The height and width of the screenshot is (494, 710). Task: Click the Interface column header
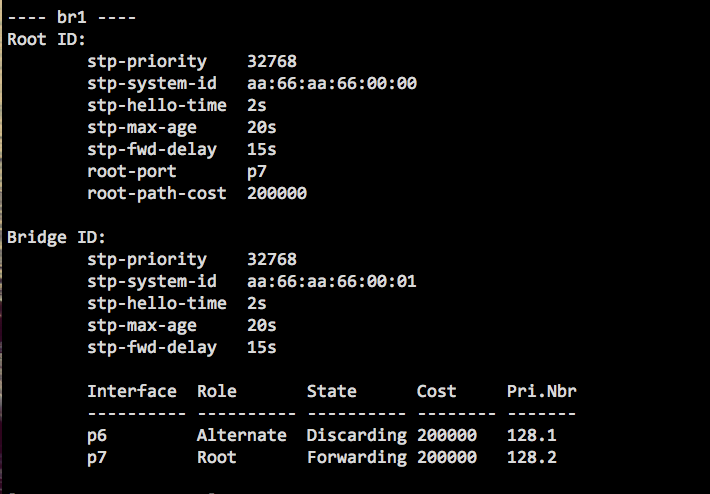click(x=132, y=391)
